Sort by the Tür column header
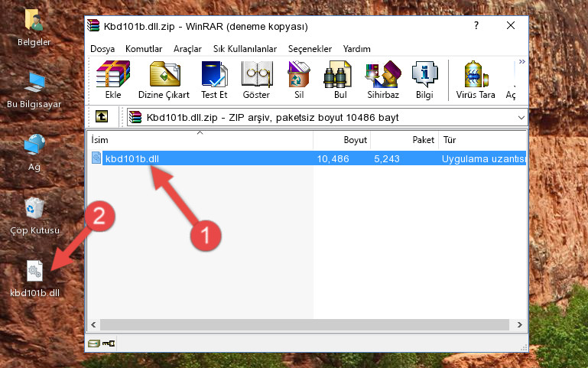This screenshot has width=588, height=368. point(482,140)
